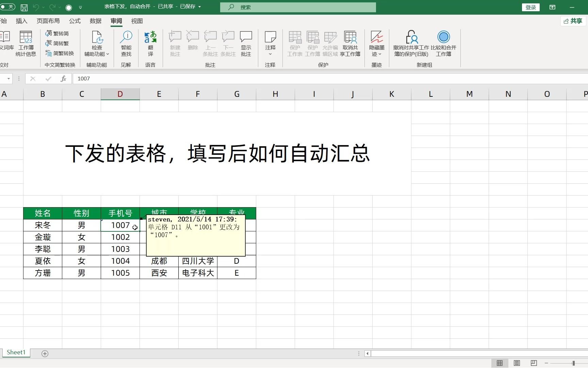
Task: Add a new sheet with plus icon
Action: (45, 354)
